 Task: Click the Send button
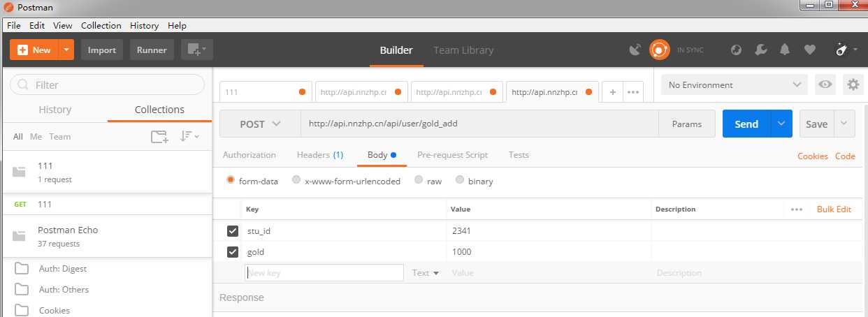[x=746, y=124]
